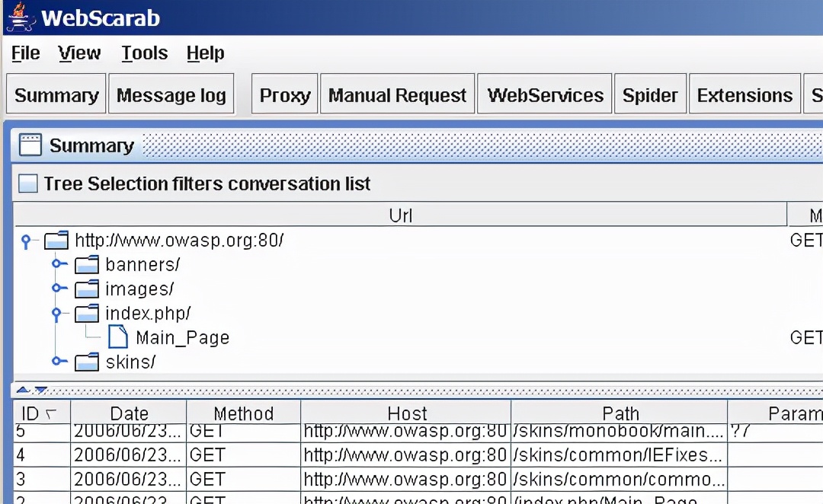
Task: Switch to the Proxy tab
Action: [x=285, y=95]
